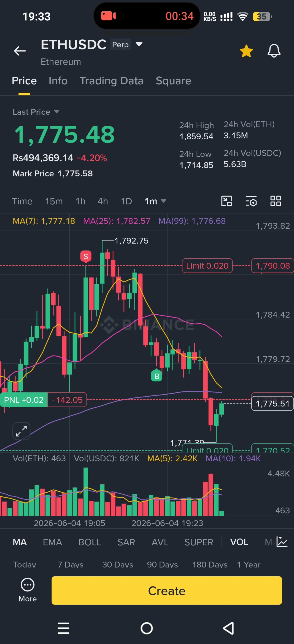Select the 30 Days performance range
Screen dimensions: 294x644
[x=118, y=565]
